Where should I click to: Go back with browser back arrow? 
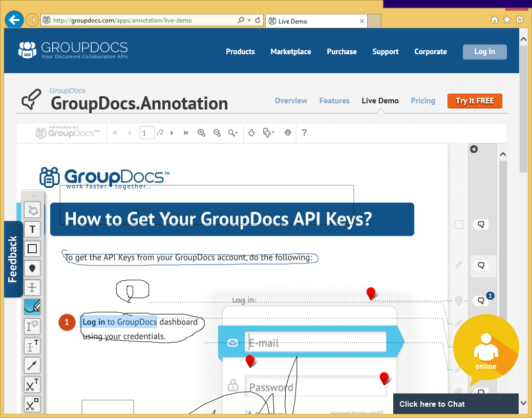click(x=14, y=20)
